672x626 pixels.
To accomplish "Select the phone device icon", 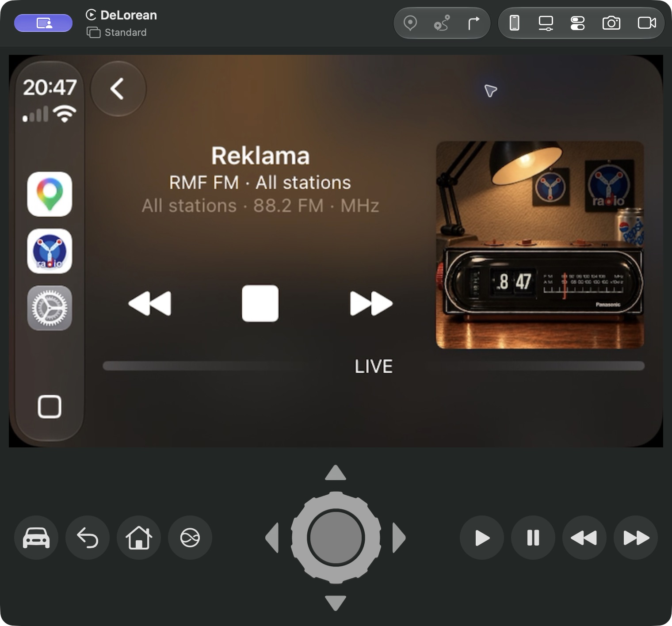I will 514,23.
